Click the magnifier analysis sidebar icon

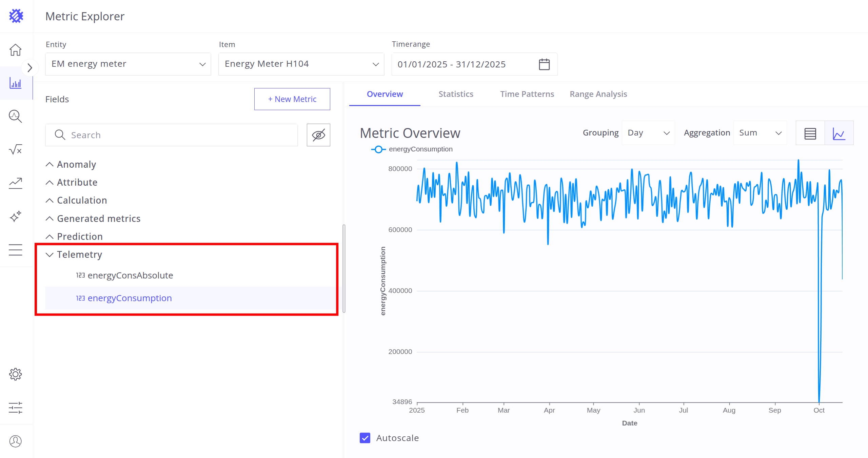(16, 116)
